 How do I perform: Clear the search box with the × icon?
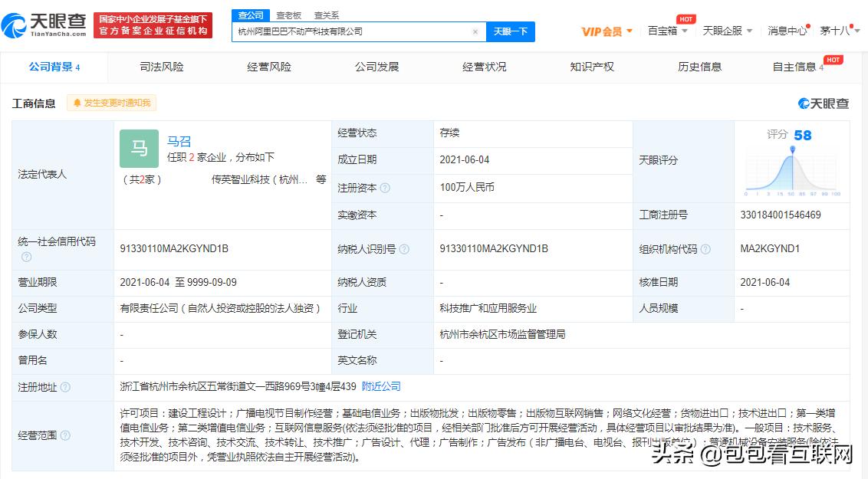tap(475, 31)
